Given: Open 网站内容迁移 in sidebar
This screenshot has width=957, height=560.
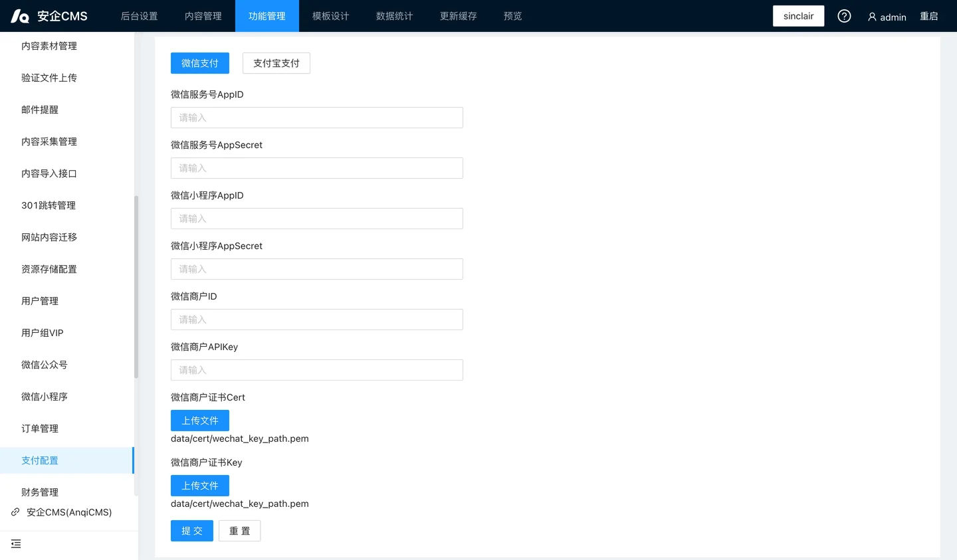Looking at the screenshot, I should pyautogui.click(x=66, y=237).
